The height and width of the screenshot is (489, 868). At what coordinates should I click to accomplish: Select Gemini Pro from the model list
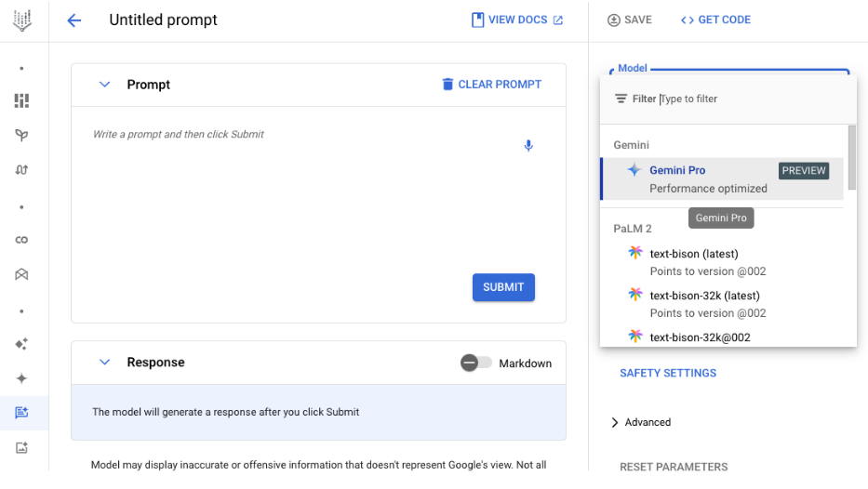point(723,178)
